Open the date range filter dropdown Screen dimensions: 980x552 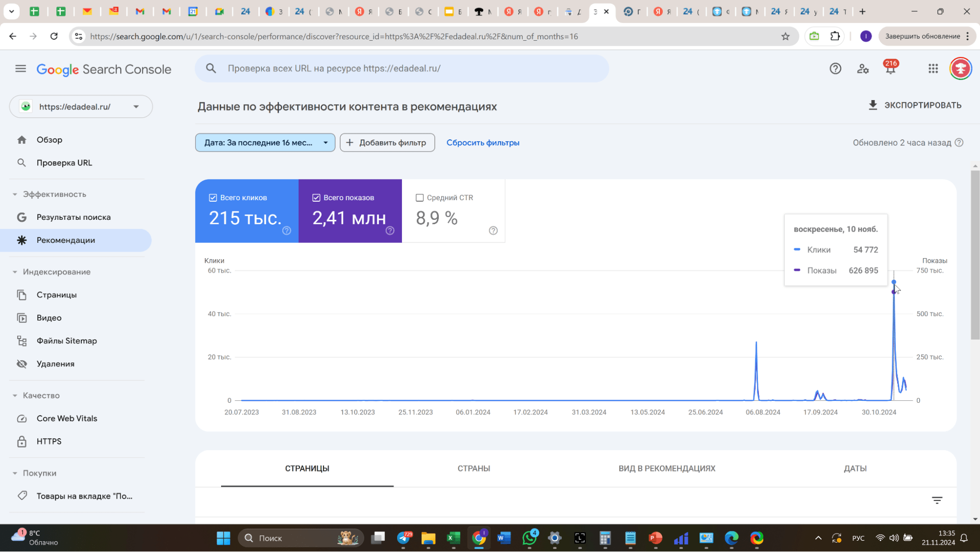point(265,143)
